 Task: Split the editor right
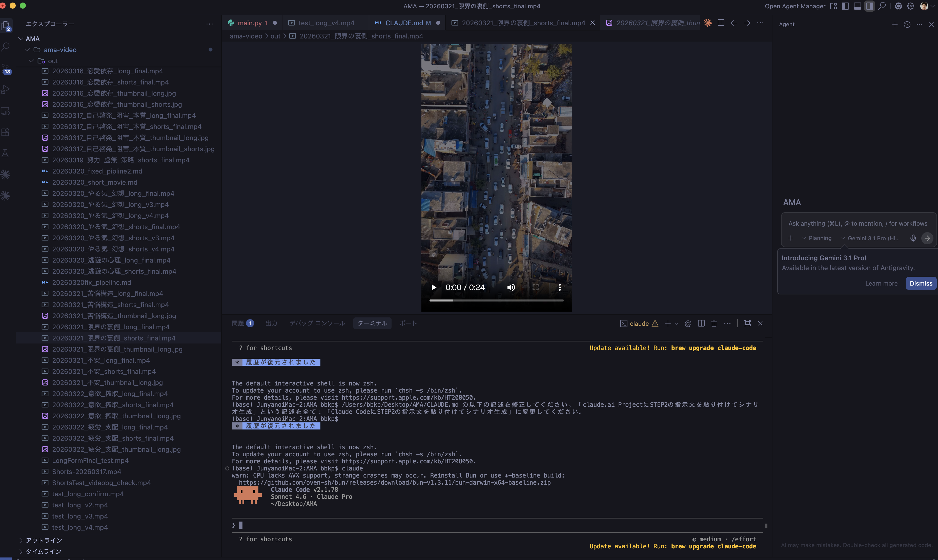(x=721, y=23)
